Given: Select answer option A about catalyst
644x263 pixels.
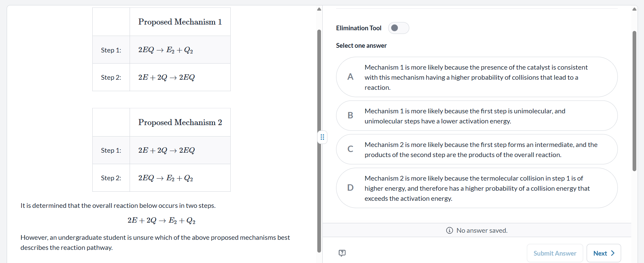Looking at the screenshot, I should (477, 77).
